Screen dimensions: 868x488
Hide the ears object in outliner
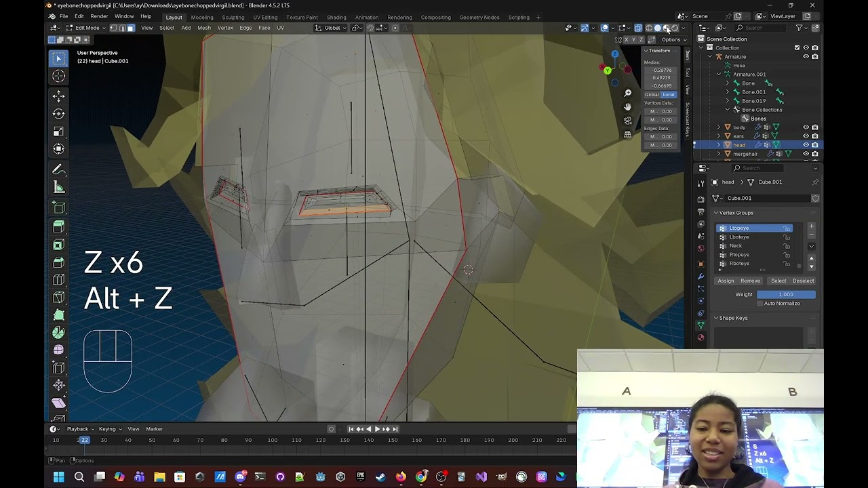coord(806,136)
